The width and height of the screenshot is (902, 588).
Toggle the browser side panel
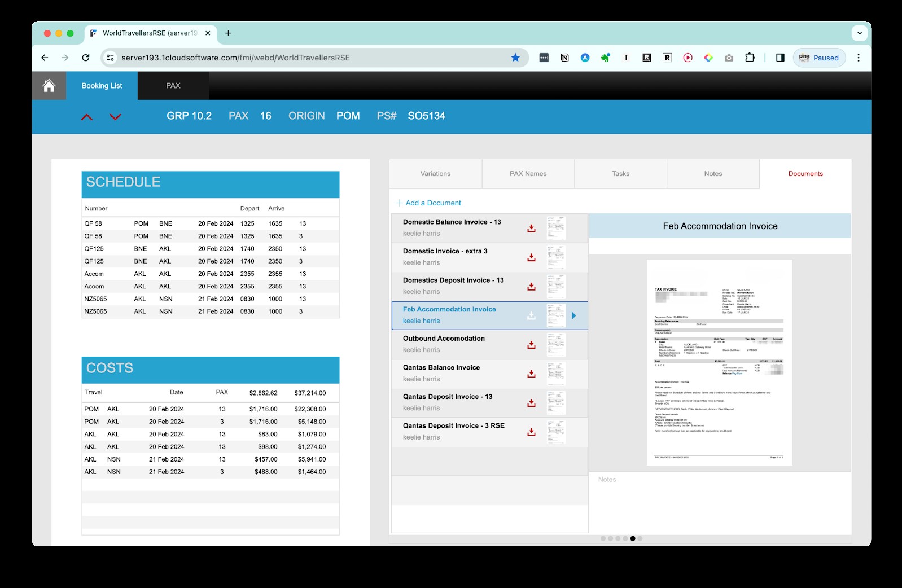[780, 58]
